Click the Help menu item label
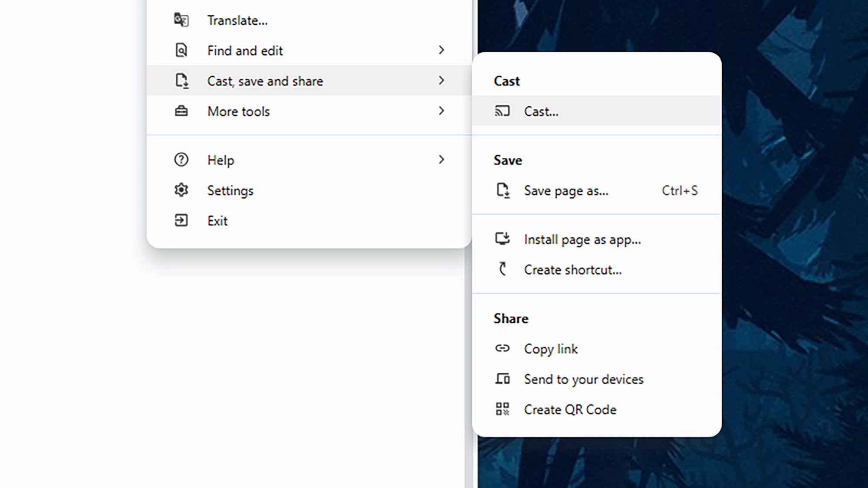This screenshot has width=868, height=488. coord(220,160)
